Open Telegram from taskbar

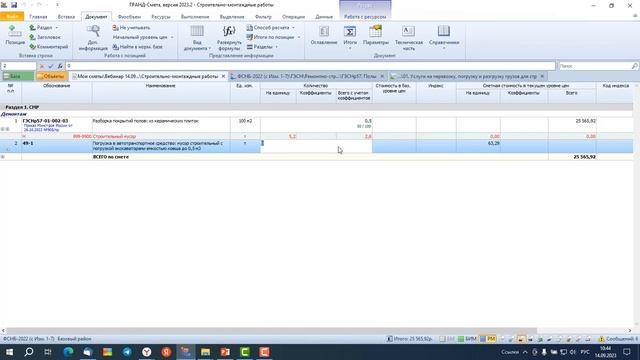tap(127, 352)
